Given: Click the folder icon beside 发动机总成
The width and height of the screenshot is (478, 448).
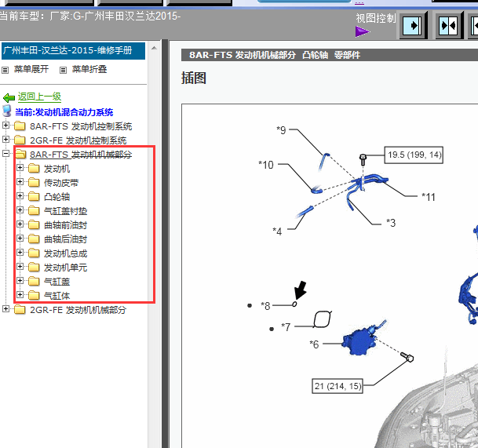Looking at the screenshot, I should coord(34,253).
